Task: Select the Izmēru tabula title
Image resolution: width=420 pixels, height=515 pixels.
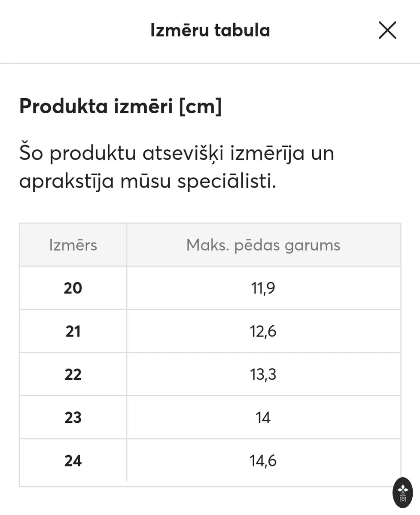Action: (210, 30)
